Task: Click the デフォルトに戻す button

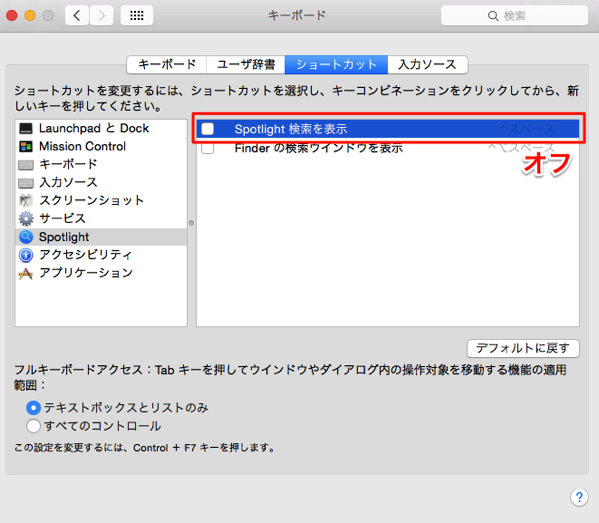Action: [523, 348]
